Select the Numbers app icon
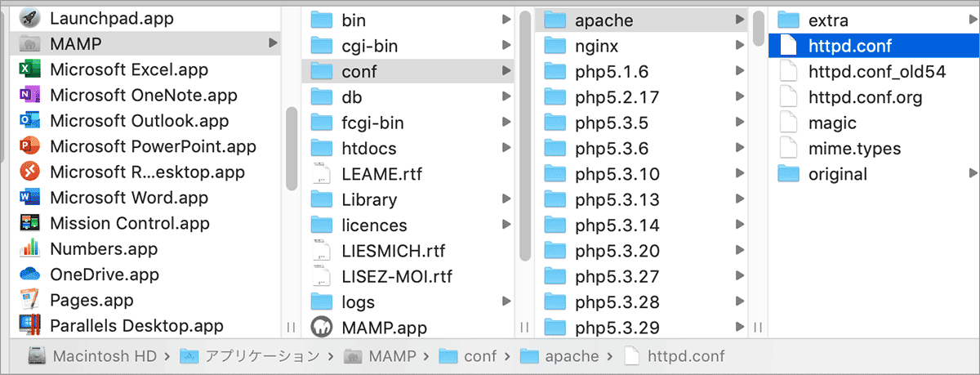Screen dimensions: 980x375 30,248
